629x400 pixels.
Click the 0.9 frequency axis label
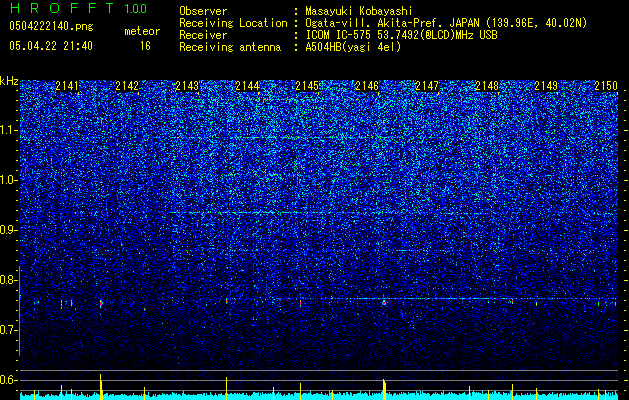(9, 230)
